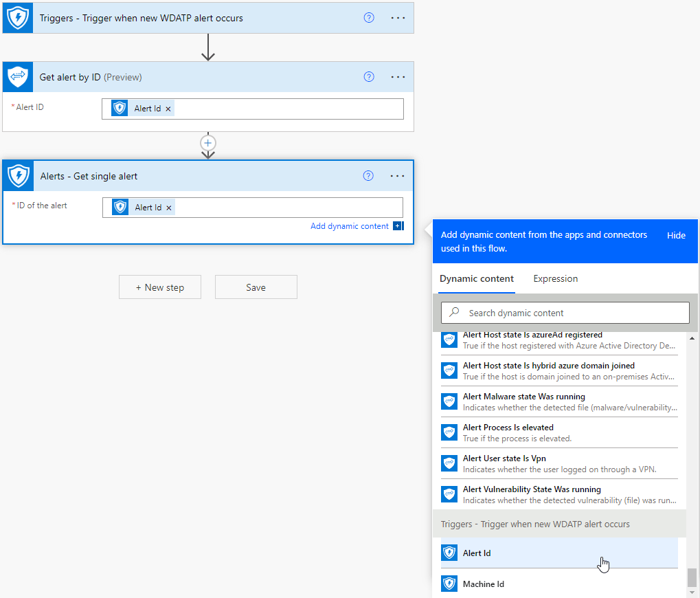Select the Dynamic content tab
The image size is (700, 598).
[476, 278]
